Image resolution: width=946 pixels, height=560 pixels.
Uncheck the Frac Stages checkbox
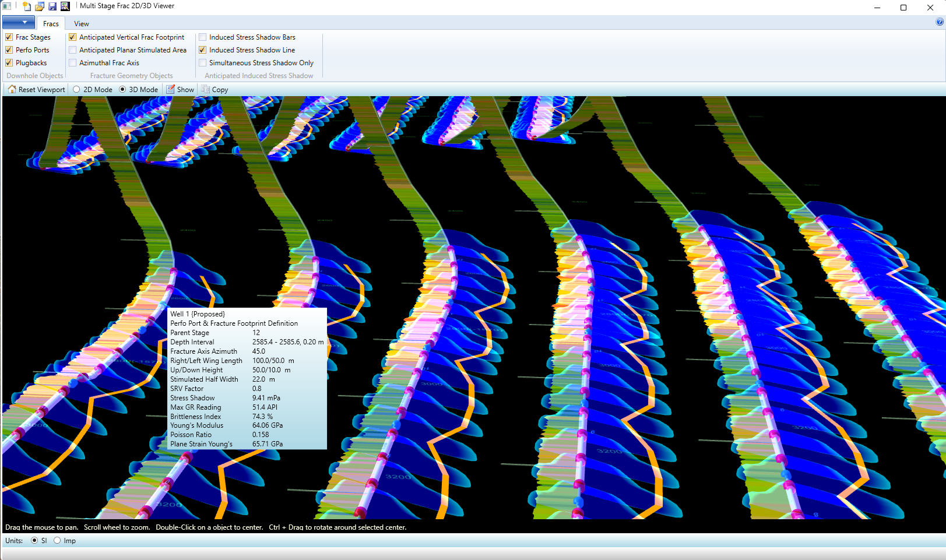point(9,37)
